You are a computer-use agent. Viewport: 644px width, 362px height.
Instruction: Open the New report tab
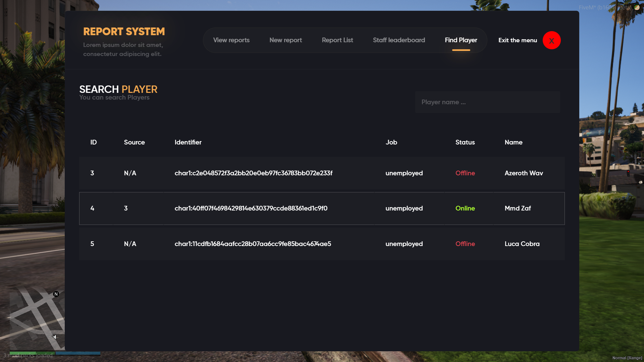(285, 40)
